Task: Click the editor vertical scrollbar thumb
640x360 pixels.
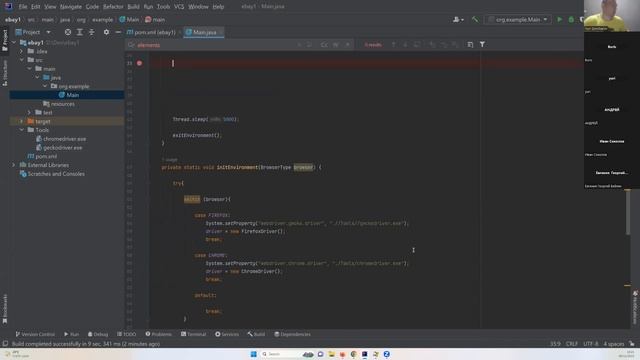Action: 627,212
